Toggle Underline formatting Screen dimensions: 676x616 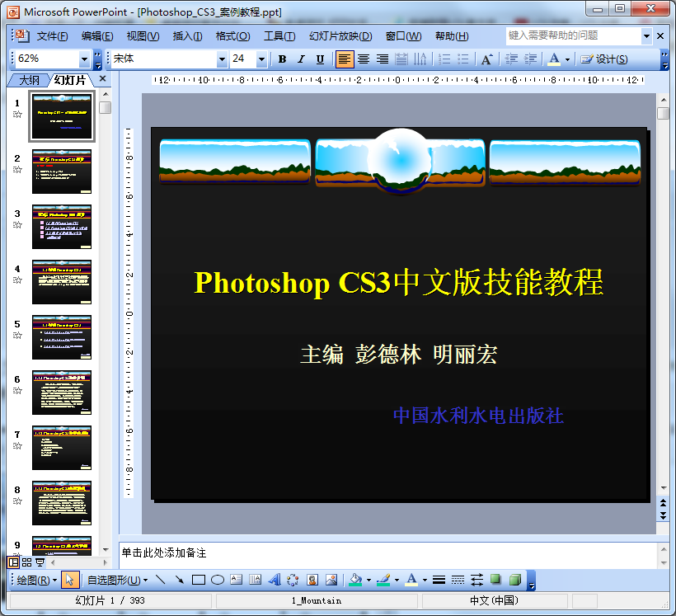(x=320, y=59)
